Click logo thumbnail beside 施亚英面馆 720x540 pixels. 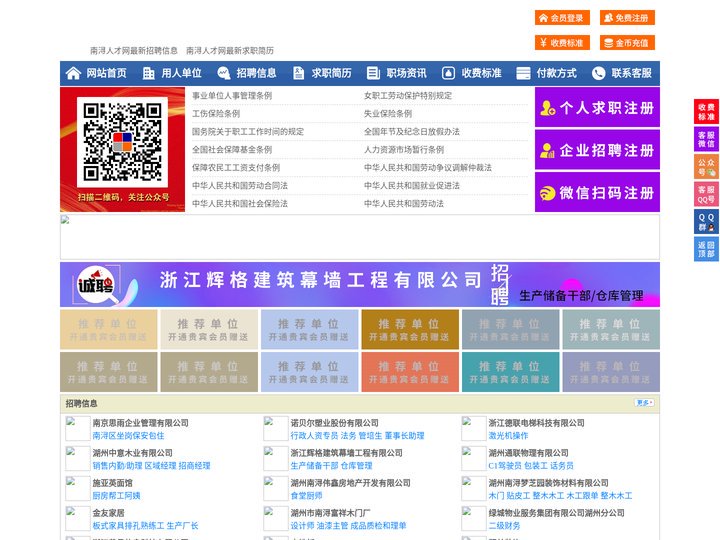tap(77, 489)
